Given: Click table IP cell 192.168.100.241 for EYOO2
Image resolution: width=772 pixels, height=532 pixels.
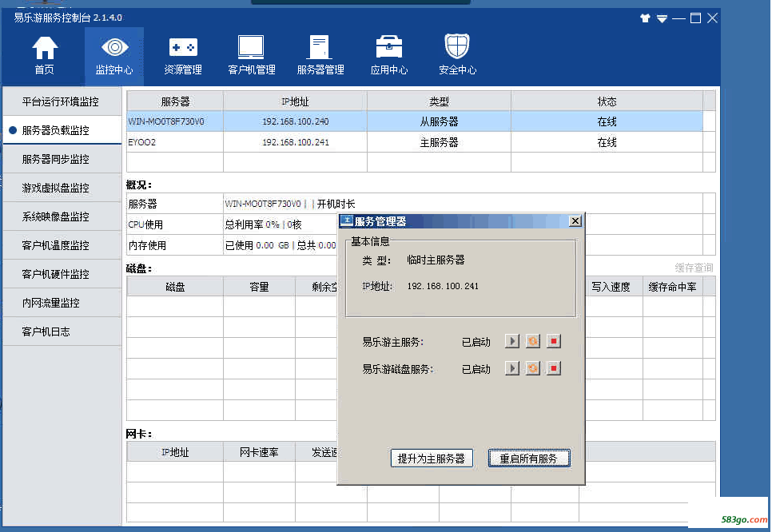Looking at the screenshot, I should point(296,142).
